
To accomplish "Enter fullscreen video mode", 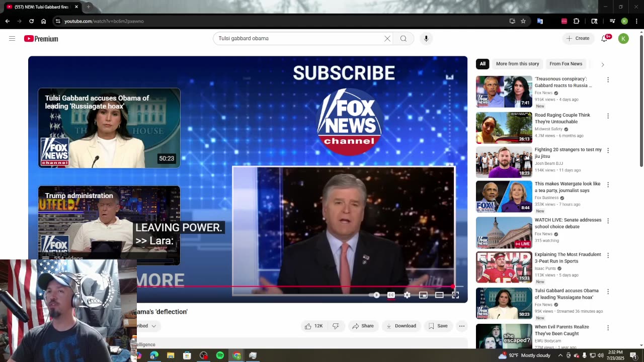I will (455, 295).
